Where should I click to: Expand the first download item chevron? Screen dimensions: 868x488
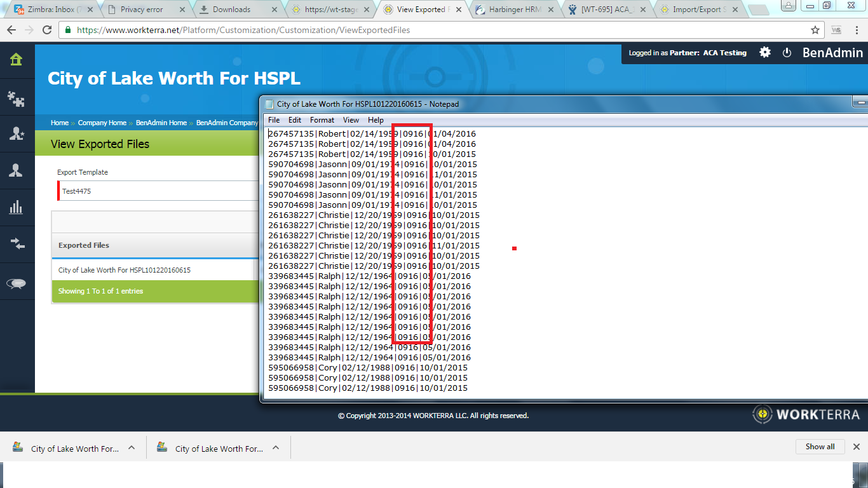(132, 447)
